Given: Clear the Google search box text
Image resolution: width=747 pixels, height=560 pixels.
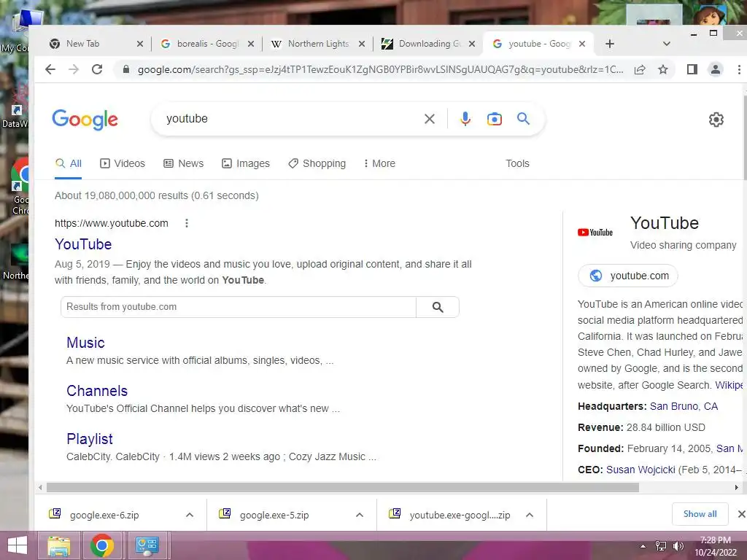Looking at the screenshot, I should (x=429, y=119).
